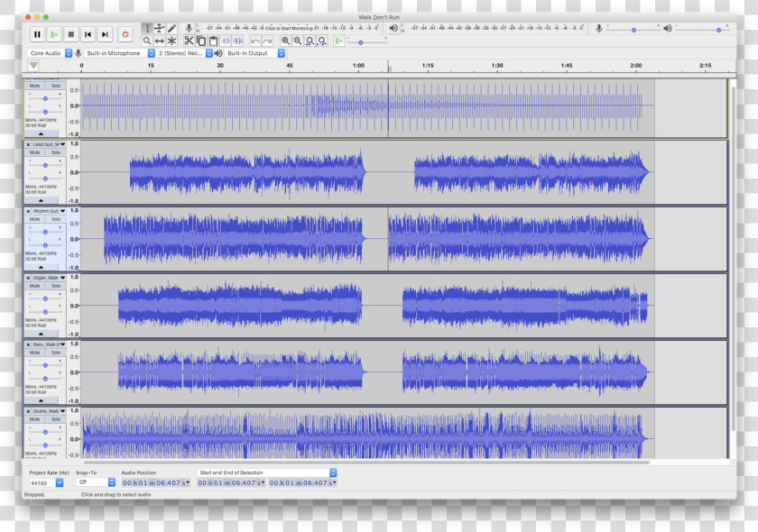The width and height of the screenshot is (758, 532).
Task: Solo the Bass_Walk track
Action: (56, 353)
